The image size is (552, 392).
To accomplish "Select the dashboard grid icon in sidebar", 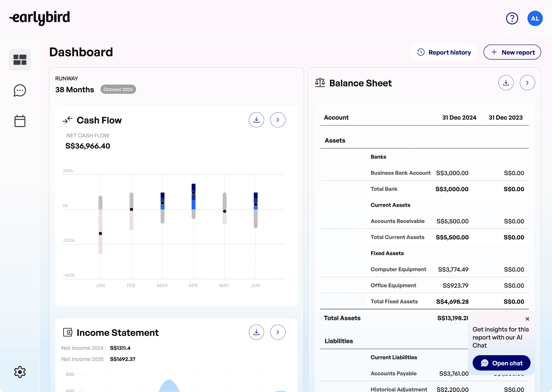I will (20, 60).
